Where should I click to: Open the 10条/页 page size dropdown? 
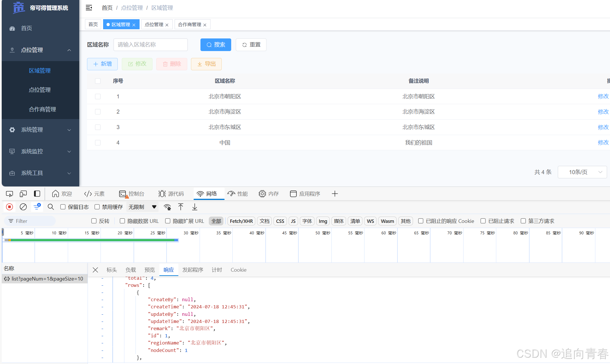tap(582, 172)
